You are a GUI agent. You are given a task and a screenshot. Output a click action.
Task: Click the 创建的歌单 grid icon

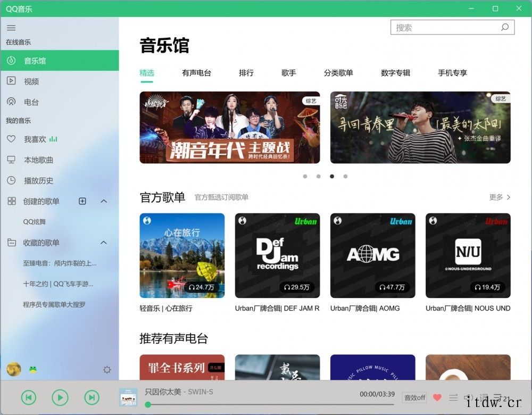click(12, 201)
